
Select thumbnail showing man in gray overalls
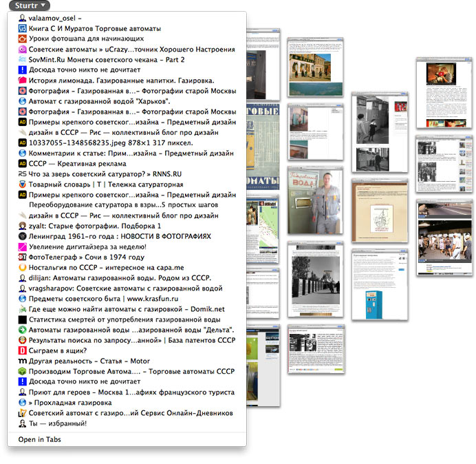[x=314, y=201]
